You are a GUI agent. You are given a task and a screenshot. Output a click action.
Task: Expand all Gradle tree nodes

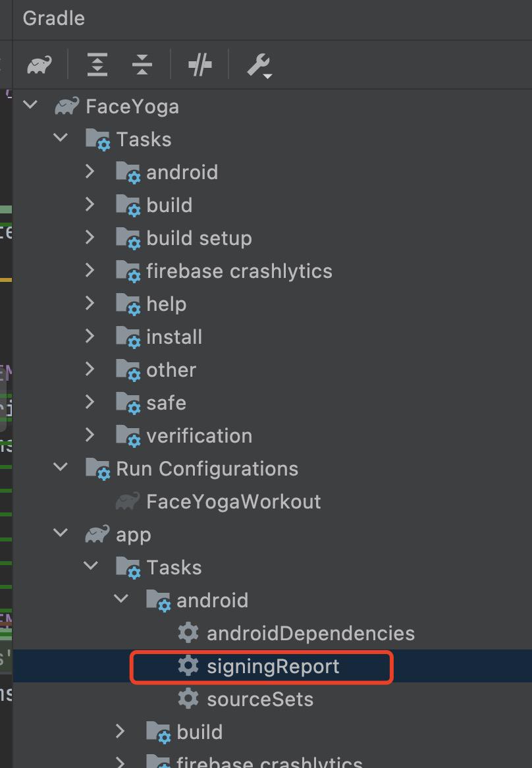coord(97,65)
